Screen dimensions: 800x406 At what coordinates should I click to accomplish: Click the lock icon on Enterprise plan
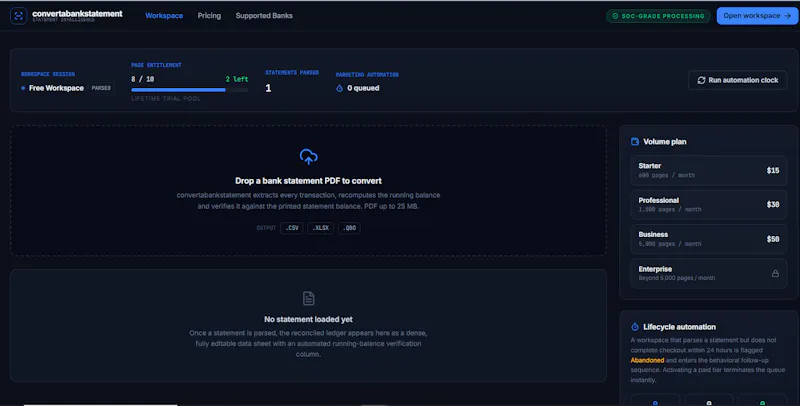[x=775, y=273]
